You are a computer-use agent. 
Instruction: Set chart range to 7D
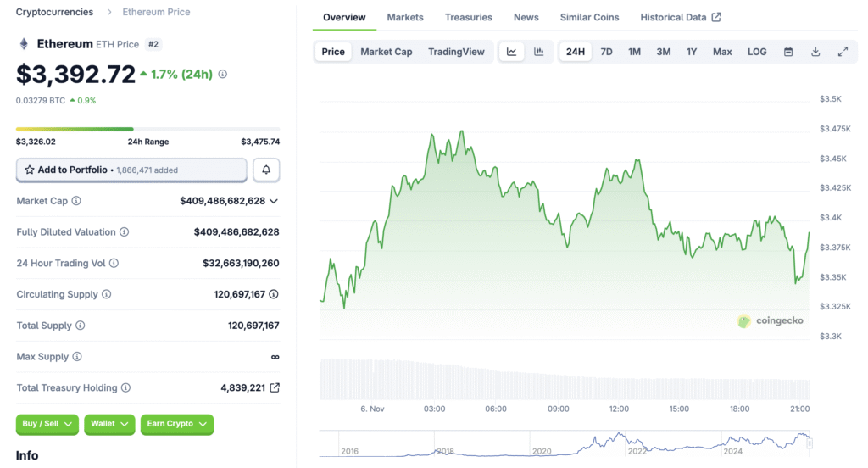(606, 52)
